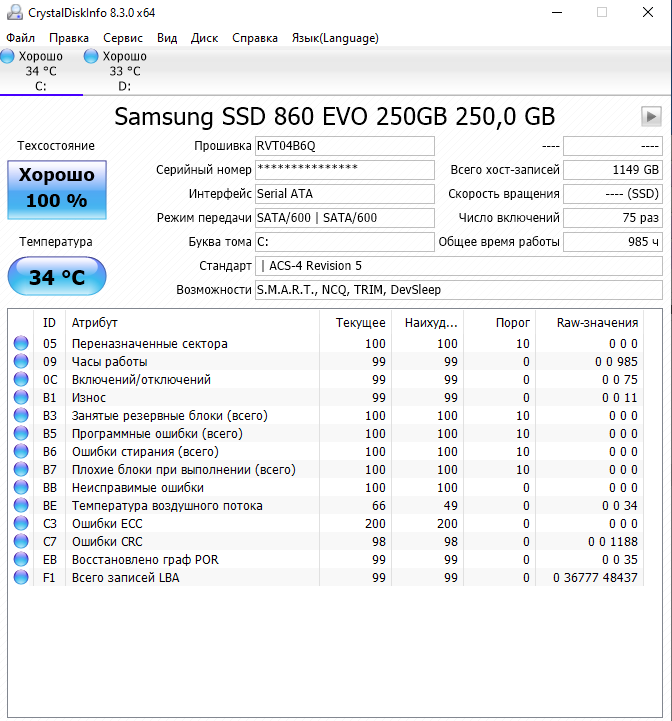
Task: Select Восстановлено граф POR row
Action: point(326,559)
